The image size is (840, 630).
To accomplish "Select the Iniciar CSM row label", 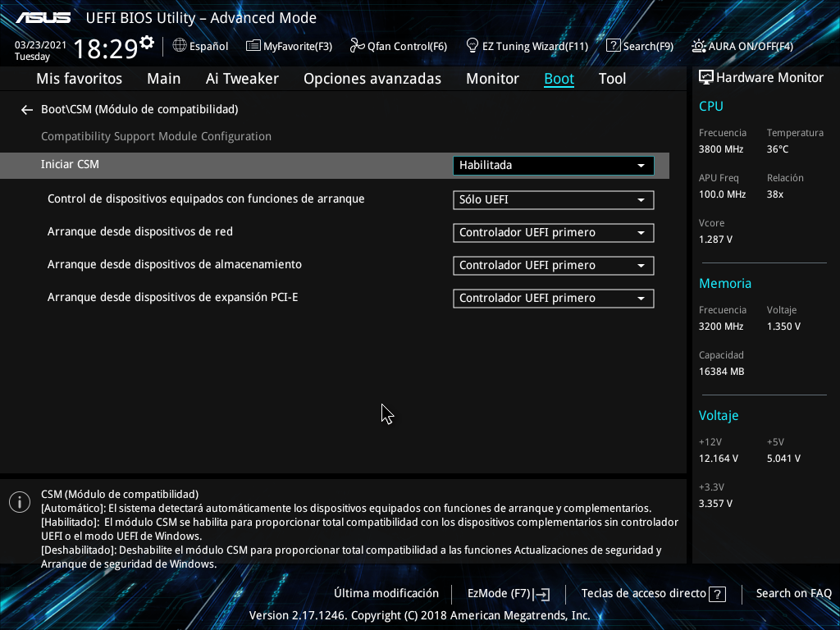I will point(71,164).
